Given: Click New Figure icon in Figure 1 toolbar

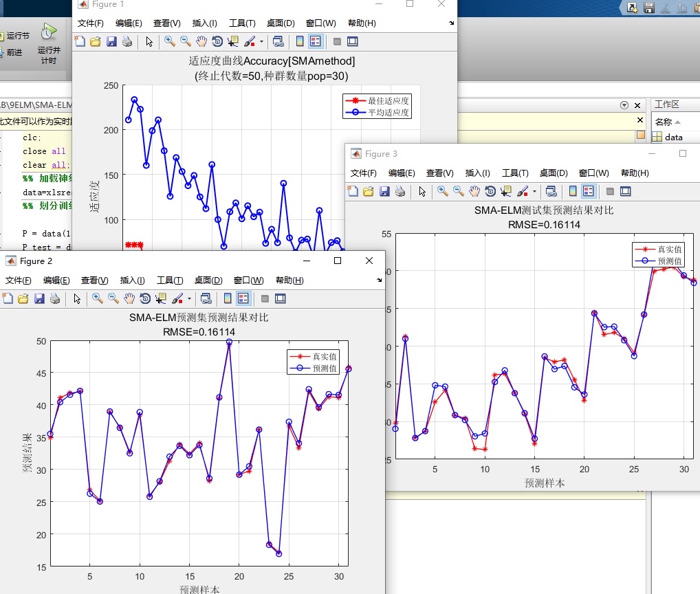Looking at the screenshot, I should pos(80,41).
